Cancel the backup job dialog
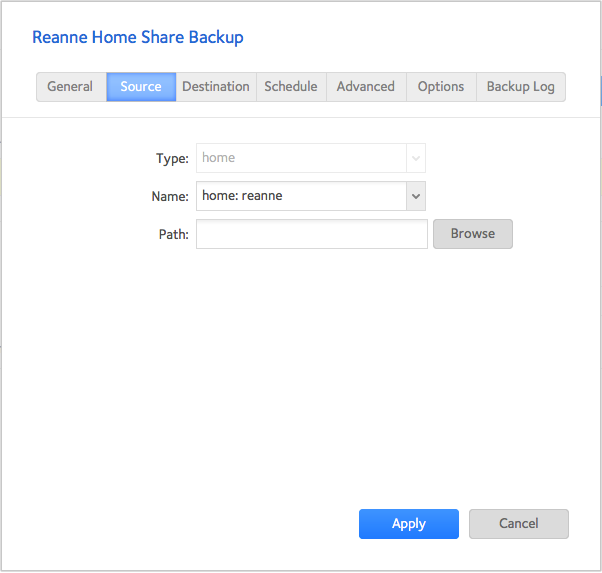This screenshot has width=602, height=573. click(518, 524)
